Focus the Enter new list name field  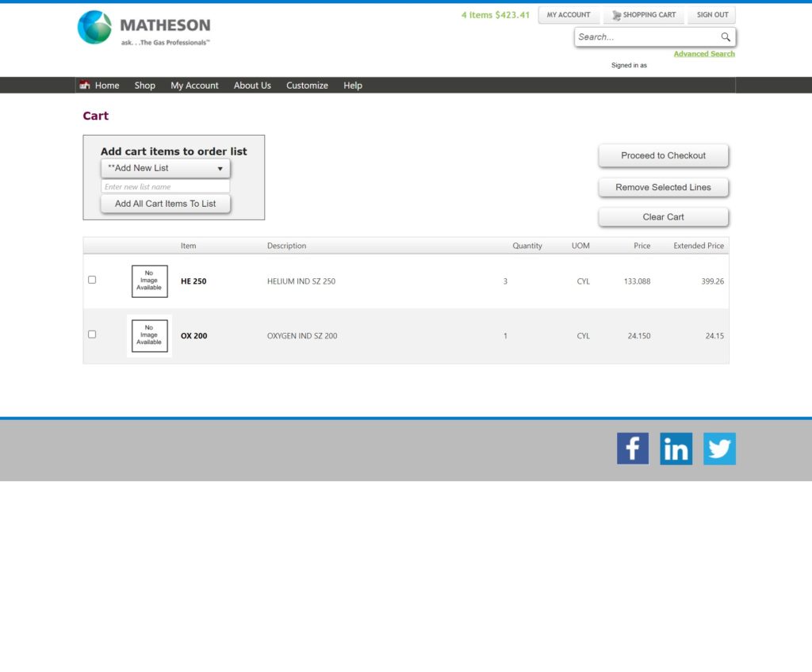point(165,187)
